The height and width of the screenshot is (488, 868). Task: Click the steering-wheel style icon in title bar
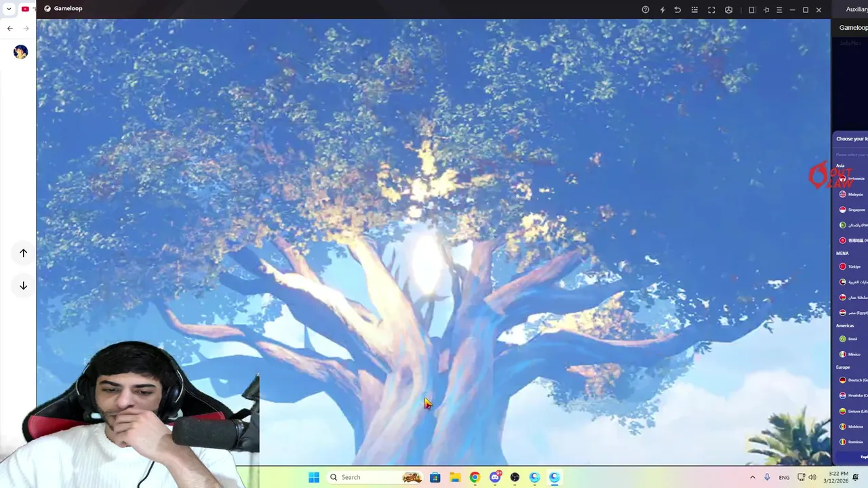[x=729, y=9]
